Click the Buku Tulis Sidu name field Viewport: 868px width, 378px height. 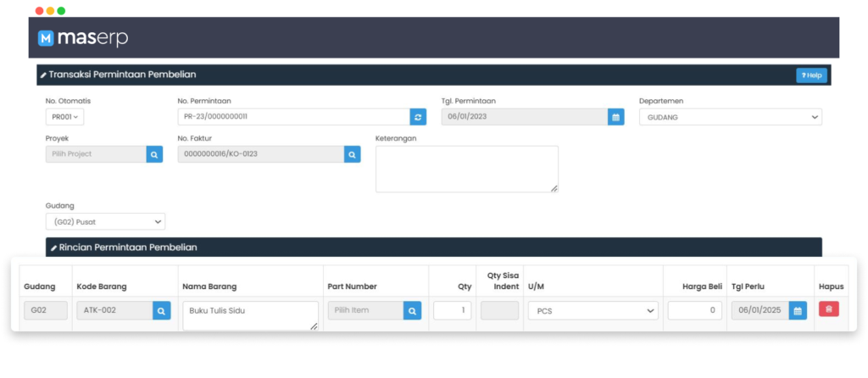tap(250, 316)
